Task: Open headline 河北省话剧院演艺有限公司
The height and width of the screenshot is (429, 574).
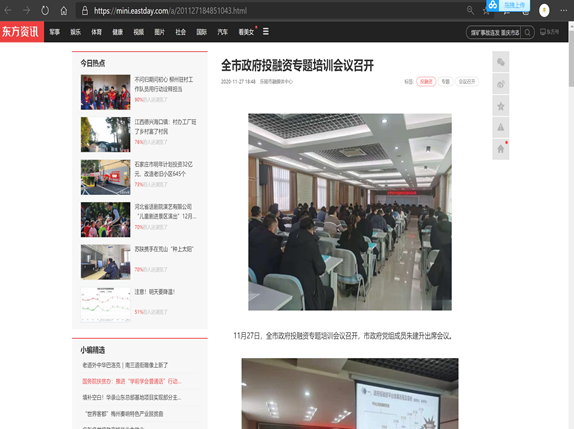Action: point(165,212)
